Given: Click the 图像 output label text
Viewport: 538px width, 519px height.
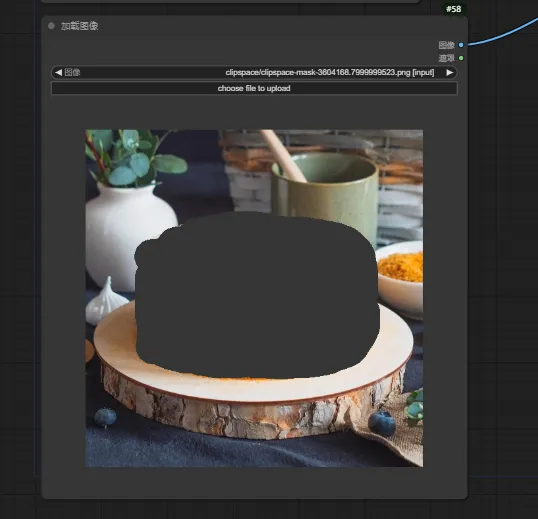Looking at the screenshot, I should tap(446, 45).
